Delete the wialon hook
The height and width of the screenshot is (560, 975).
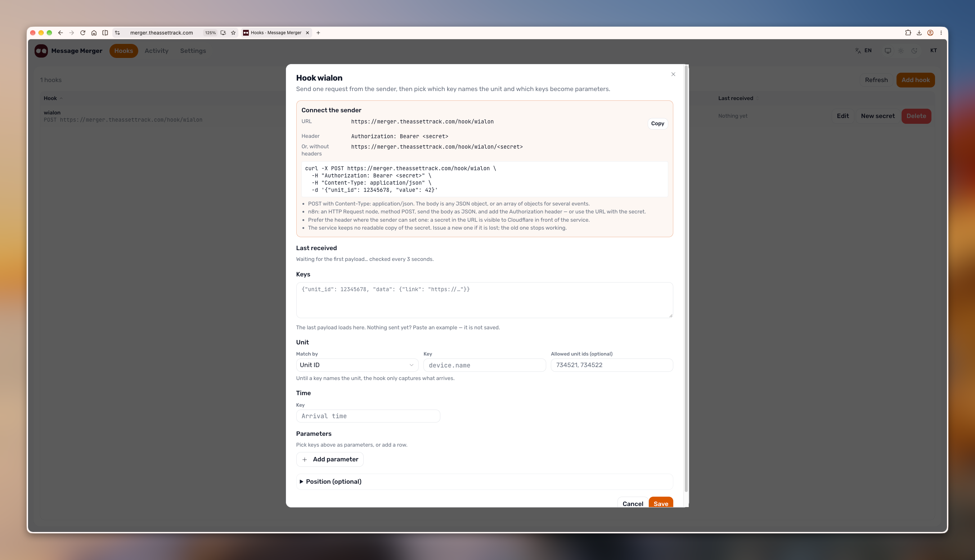(x=916, y=116)
